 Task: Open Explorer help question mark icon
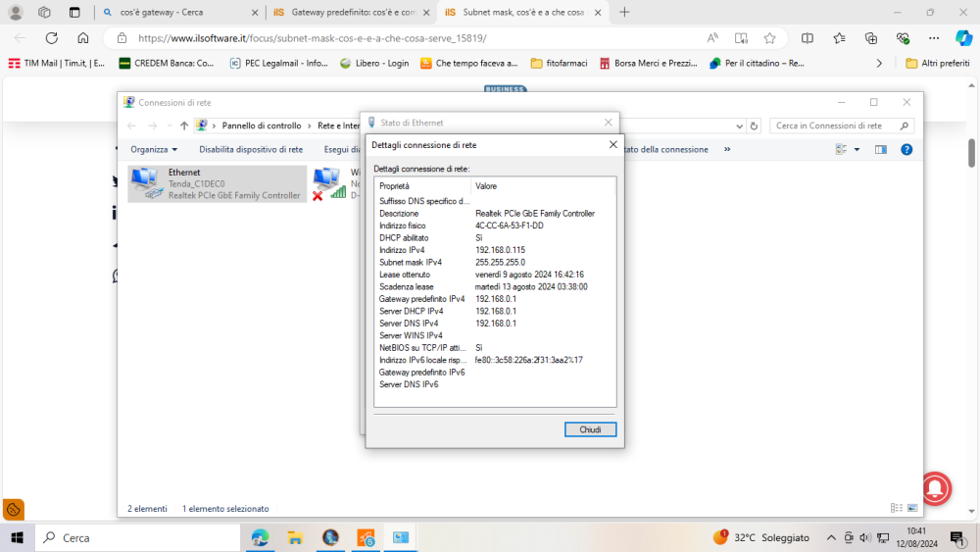[906, 150]
